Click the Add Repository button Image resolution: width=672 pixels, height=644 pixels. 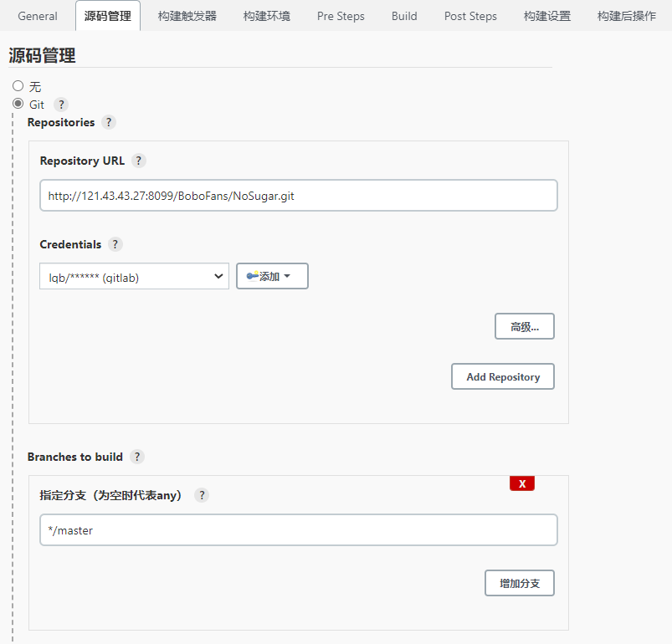click(503, 376)
